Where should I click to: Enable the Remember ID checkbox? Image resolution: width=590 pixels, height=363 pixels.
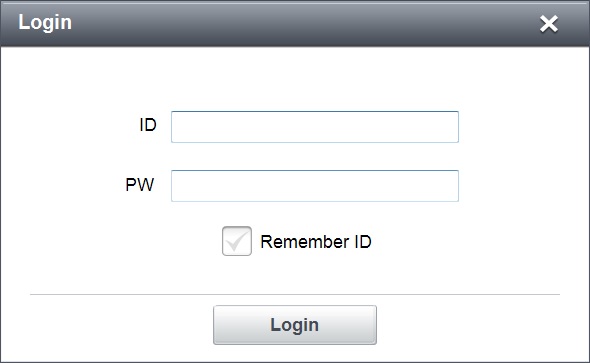pyautogui.click(x=237, y=241)
